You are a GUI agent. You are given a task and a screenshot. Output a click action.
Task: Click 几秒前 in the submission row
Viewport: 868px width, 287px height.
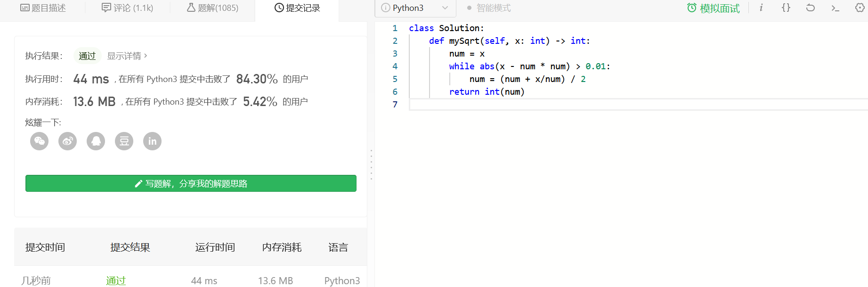point(36,281)
